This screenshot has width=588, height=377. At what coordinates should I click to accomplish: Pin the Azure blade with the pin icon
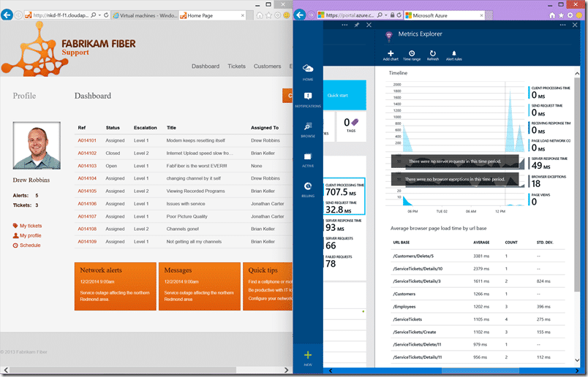357,25
